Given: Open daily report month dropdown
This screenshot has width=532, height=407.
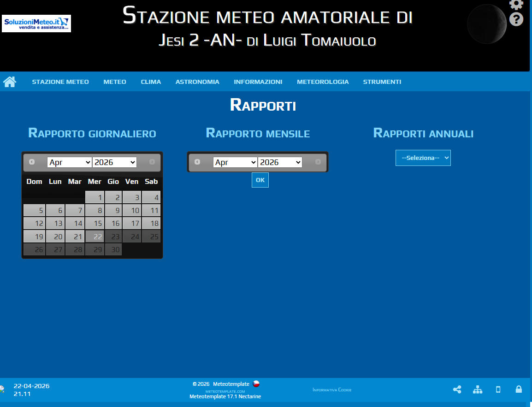Looking at the screenshot, I should tap(69, 162).
